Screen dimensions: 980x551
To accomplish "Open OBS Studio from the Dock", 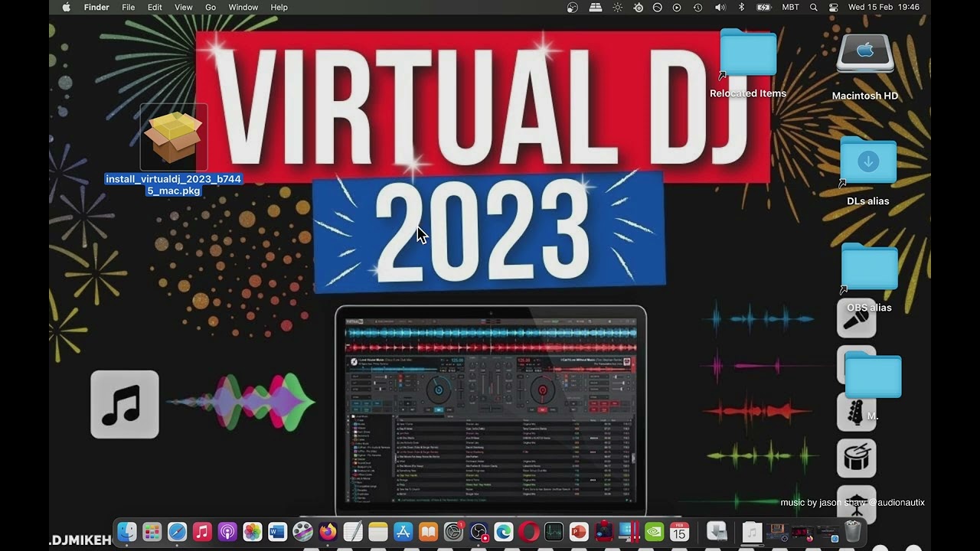I will [479, 531].
